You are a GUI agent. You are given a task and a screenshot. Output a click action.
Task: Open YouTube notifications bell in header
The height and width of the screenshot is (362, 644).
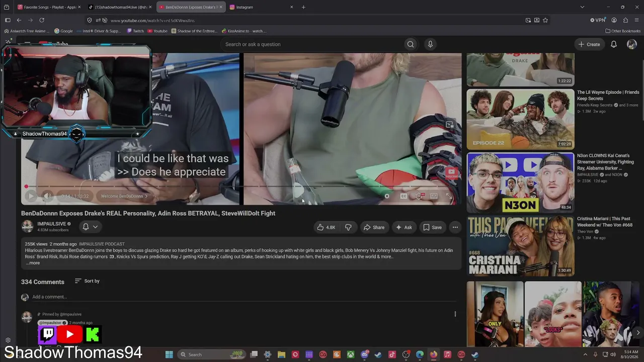pyautogui.click(x=614, y=44)
